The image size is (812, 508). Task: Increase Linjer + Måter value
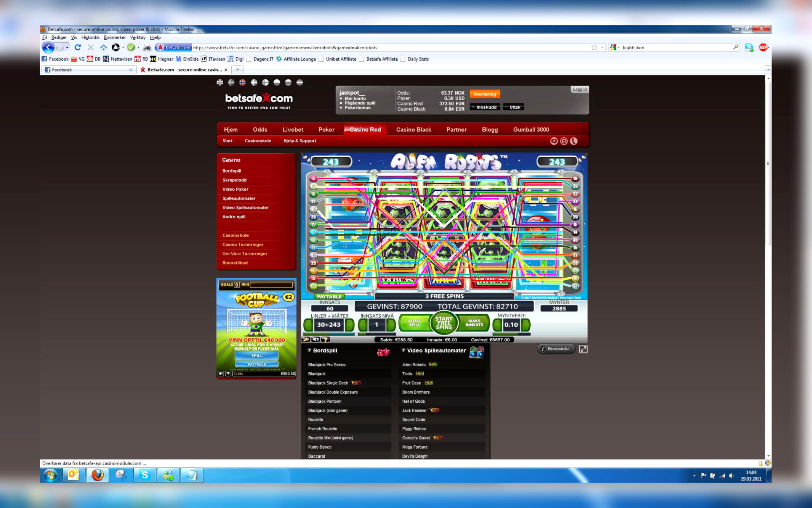[350, 325]
